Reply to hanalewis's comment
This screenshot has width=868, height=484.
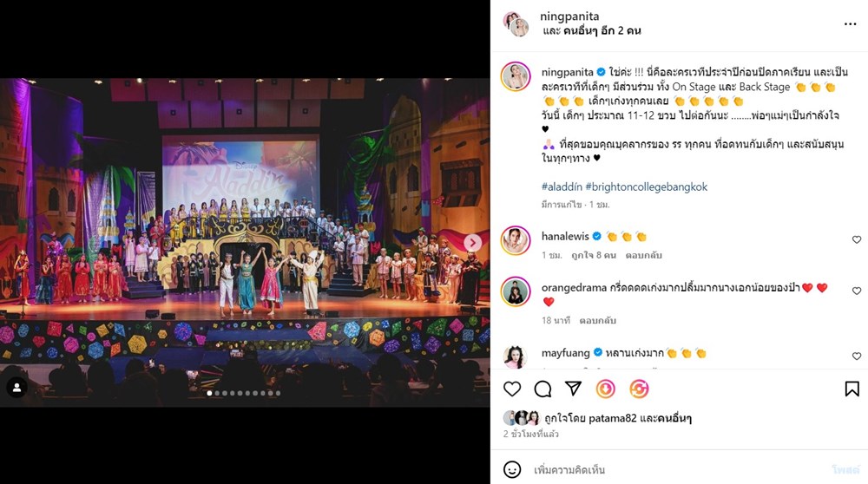coord(643,255)
